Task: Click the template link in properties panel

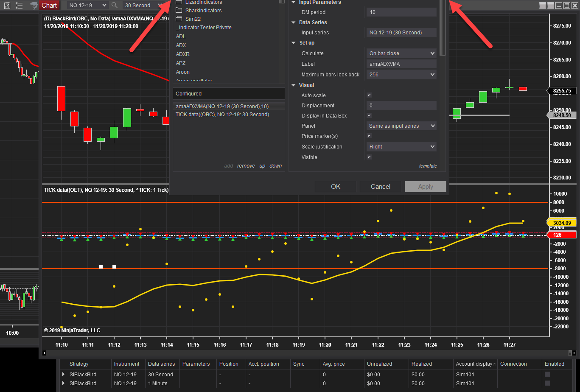Action: (x=428, y=166)
